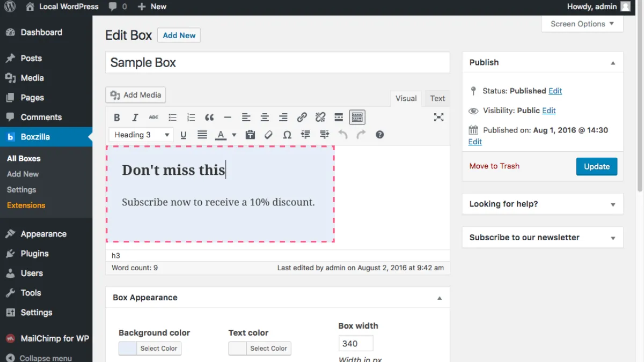Click the remove link icon

(320, 117)
